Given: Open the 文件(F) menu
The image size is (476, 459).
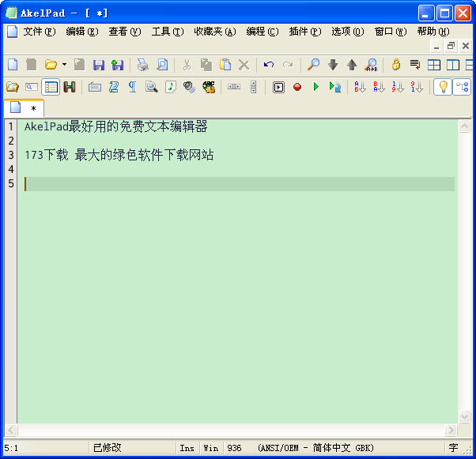Looking at the screenshot, I should click(x=40, y=32).
